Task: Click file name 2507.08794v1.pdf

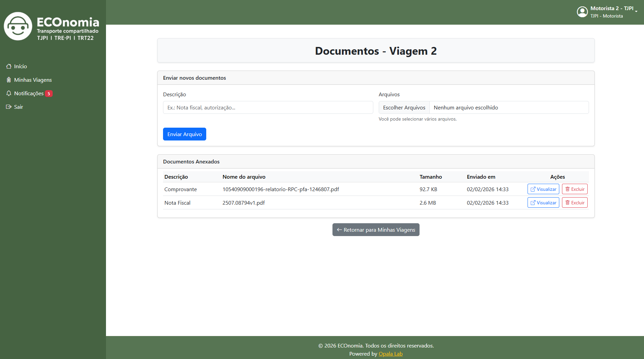Action: 244,203
